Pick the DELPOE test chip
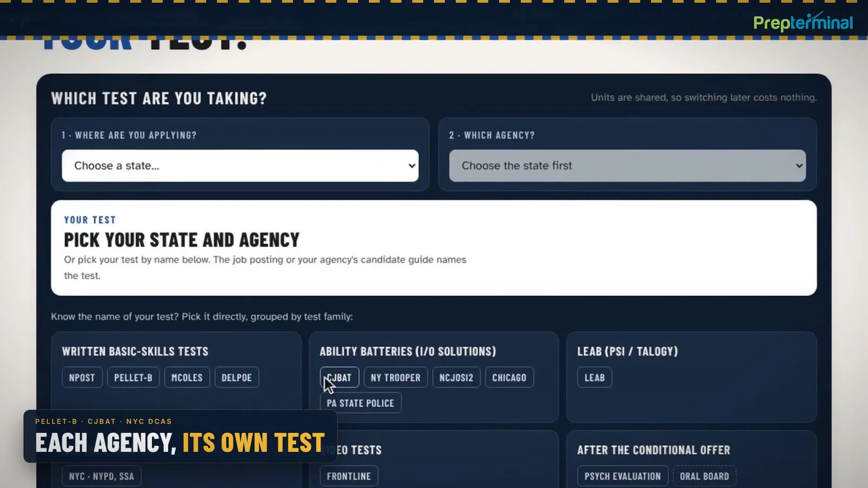Screen dimensions: 868x488 coord(237,377)
